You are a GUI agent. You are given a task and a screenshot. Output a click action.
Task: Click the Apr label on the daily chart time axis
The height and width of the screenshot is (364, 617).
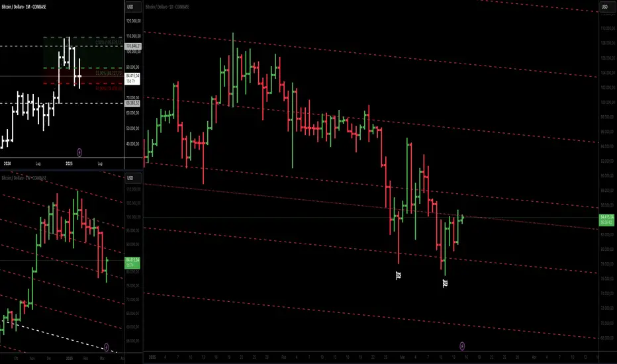(534, 357)
